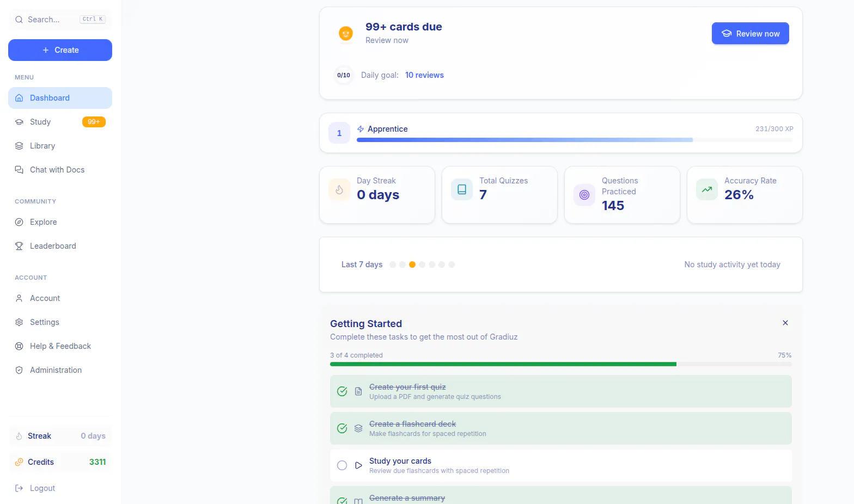Click the level 1 badge

(x=339, y=133)
